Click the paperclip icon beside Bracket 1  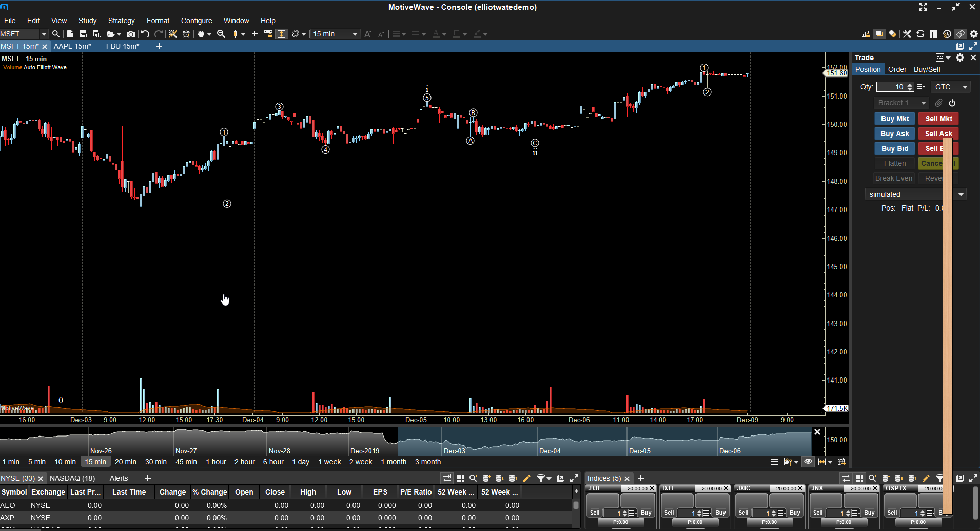(939, 103)
